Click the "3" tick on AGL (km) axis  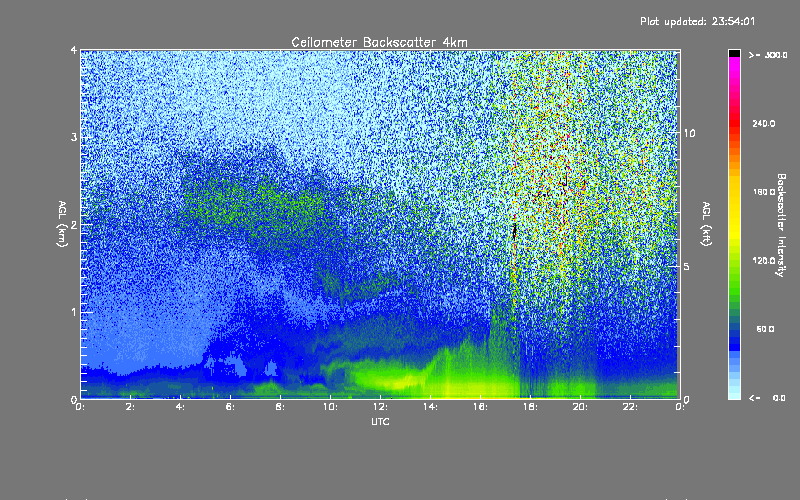(74, 137)
